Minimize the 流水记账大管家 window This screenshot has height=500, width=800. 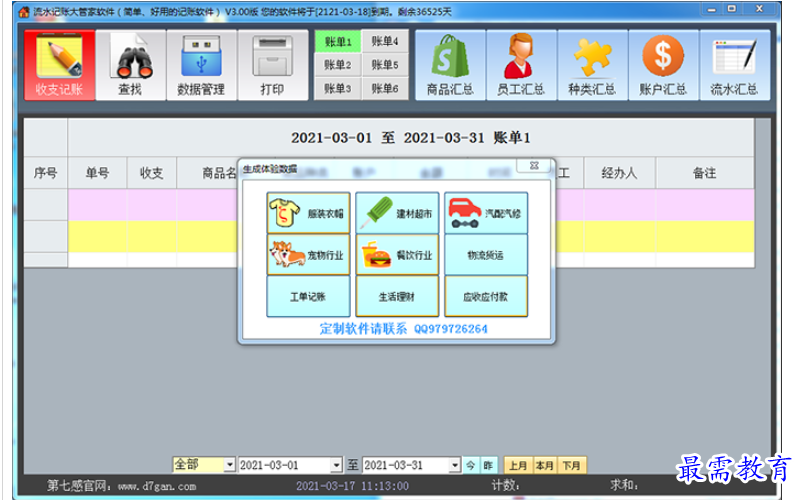click(x=712, y=9)
